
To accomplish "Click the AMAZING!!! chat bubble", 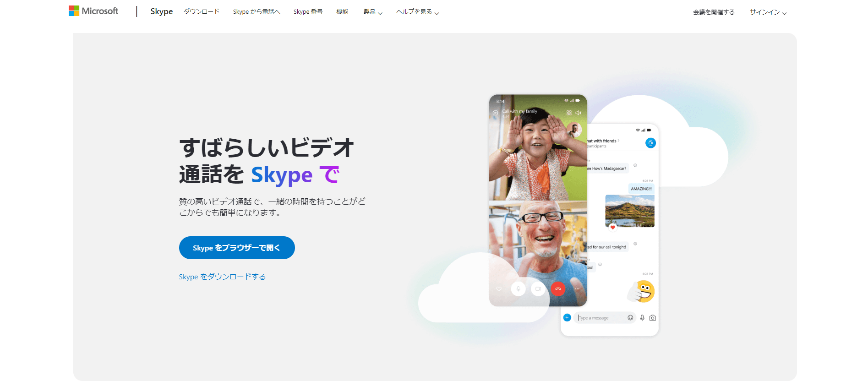I will pos(641,189).
